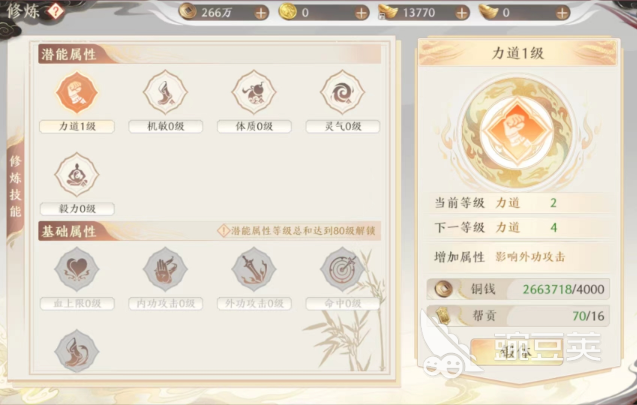The width and height of the screenshot is (637, 405).
Task: Click the locked 内功攻击 palm icon
Action: pos(165,269)
